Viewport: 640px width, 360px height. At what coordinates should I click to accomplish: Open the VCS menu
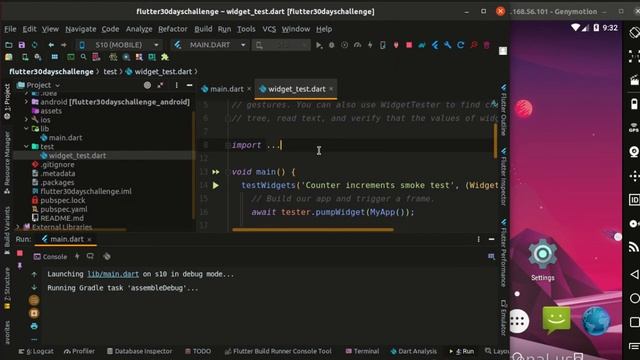(x=269, y=29)
